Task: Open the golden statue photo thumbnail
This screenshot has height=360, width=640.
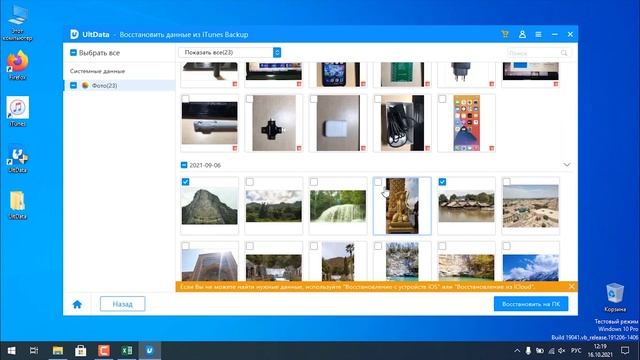Action: (402, 206)
